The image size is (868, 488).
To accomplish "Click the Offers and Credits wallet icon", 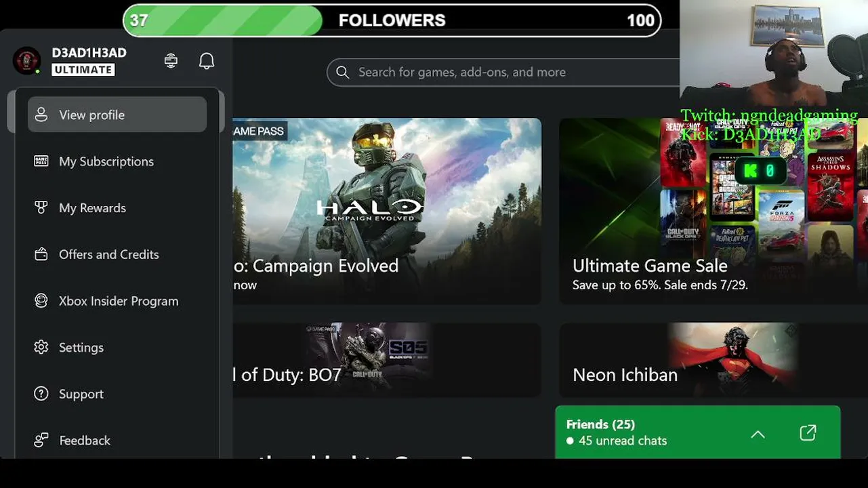I will pyautogui.click(x=41, y=254).
